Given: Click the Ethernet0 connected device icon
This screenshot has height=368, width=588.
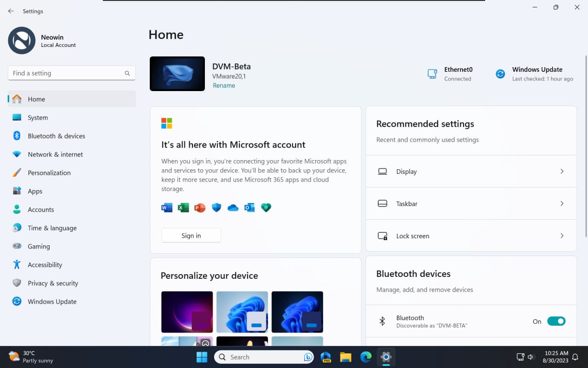Looking at the screenshot, I should click(x=432, y=74).
